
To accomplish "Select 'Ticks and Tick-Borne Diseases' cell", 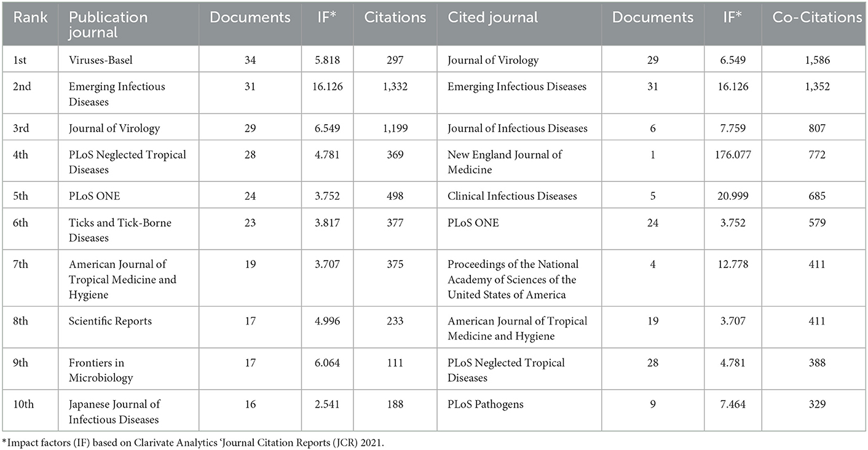I will click(120, 231).
